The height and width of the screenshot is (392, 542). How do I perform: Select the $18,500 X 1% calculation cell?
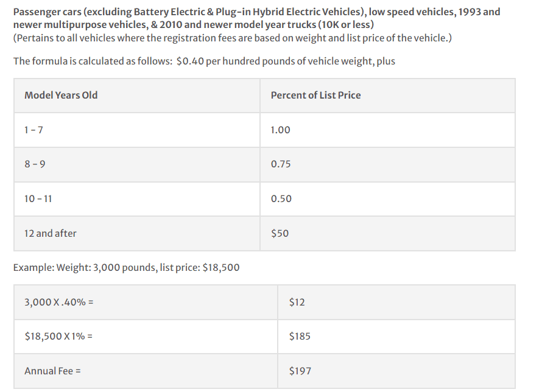[x=146, y=337]
